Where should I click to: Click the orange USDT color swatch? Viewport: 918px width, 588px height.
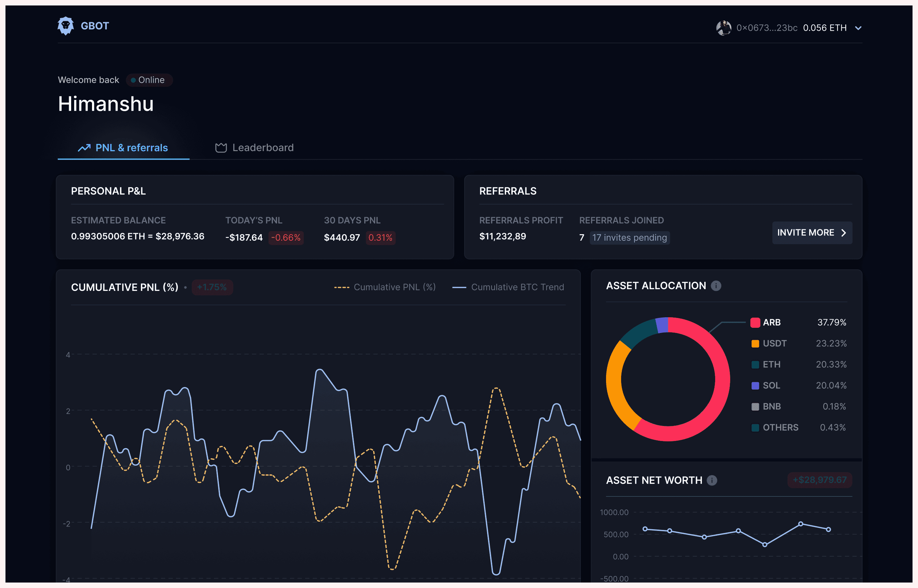point(755,344)
